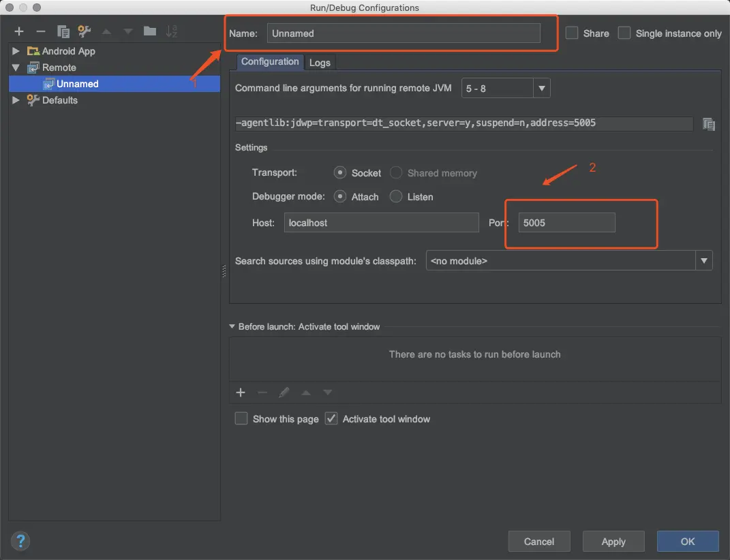Add a new configuration with plus icon
The width and height of the screenshot is (730, 560).
pos(18,31)
